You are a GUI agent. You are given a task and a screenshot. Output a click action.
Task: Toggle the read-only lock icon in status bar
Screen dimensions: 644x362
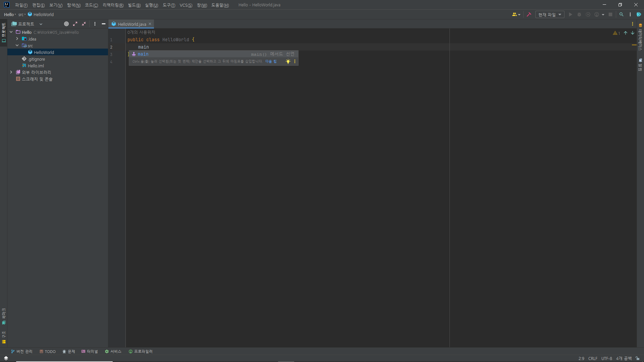(637, 358)
